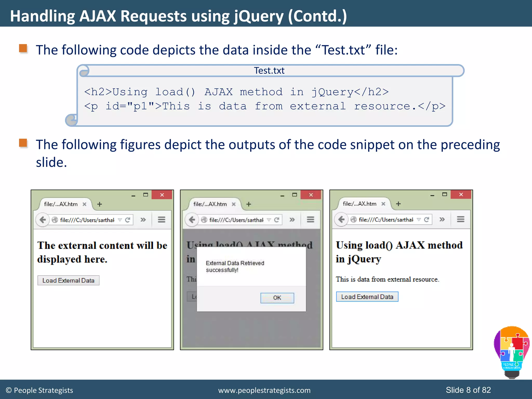This screenshot has width=532, height=399.
Task: Open new tab in left browser window
Action: click(x=99, y=204)
